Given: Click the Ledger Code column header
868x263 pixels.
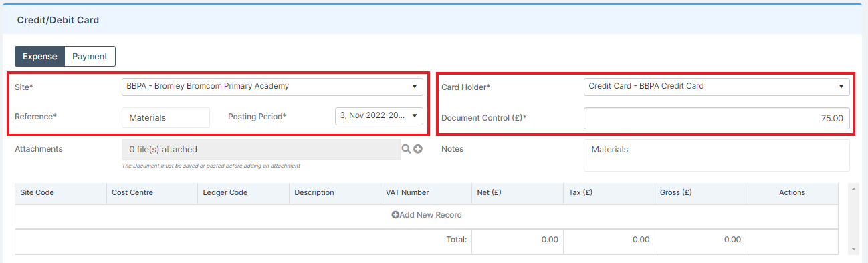Looking at the screenshot, I should (x=243, y=192).
